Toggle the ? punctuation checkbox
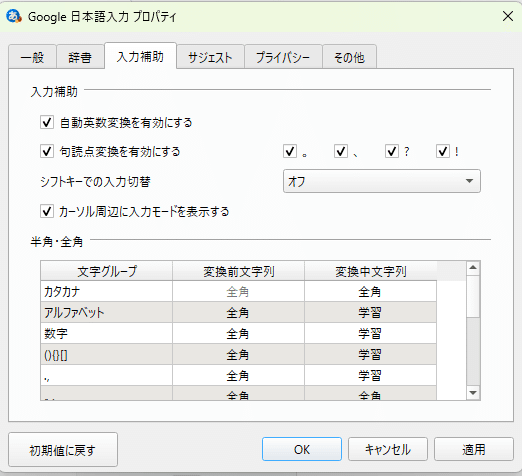The image size is (522, 476). pos(392,151)
